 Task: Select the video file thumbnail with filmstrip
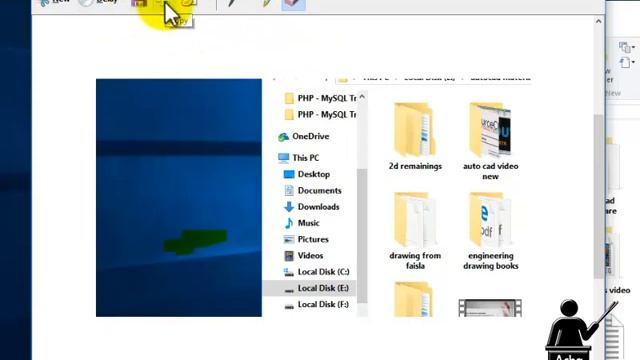click(x=490, y=308)
